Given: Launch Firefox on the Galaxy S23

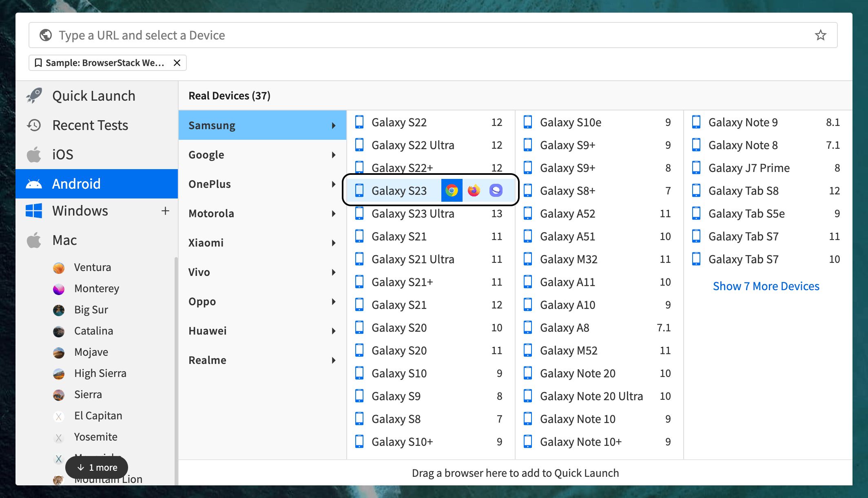Looking at the screenshot, I should click(x=473, y=190).
